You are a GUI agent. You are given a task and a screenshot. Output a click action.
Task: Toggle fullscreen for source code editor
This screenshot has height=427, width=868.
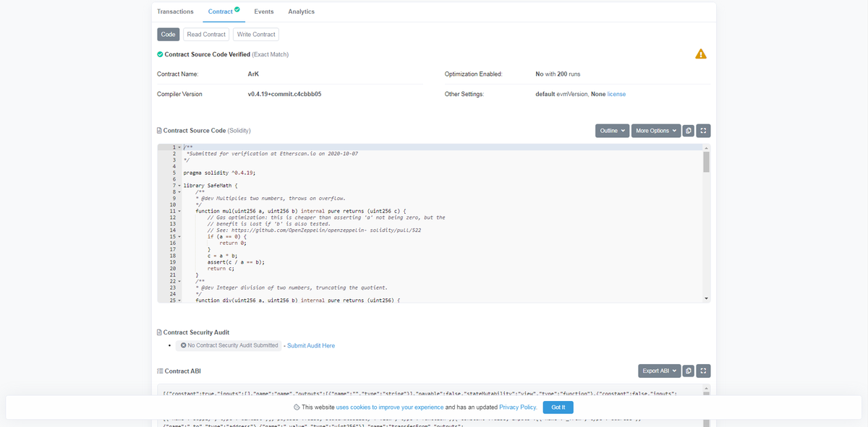[703, 131]
